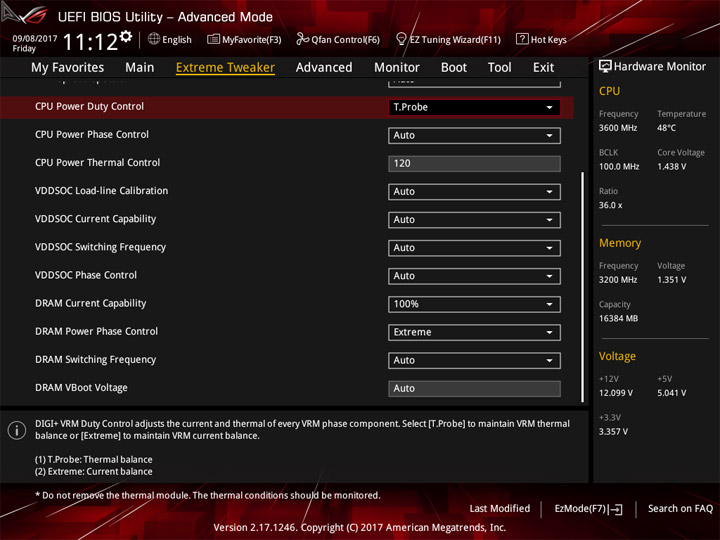Open the Advanced tab
This screenshot has width=720, height=540.
click(324, 68)
